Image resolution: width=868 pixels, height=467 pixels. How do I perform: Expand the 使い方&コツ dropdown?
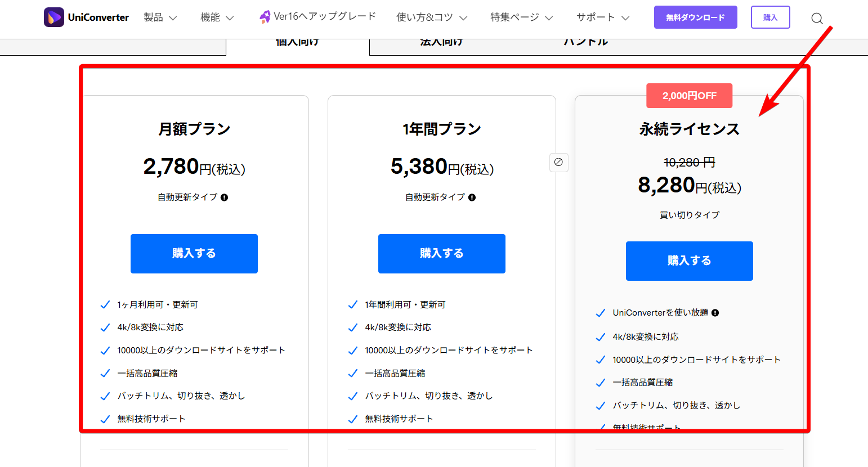click(432, 17)
